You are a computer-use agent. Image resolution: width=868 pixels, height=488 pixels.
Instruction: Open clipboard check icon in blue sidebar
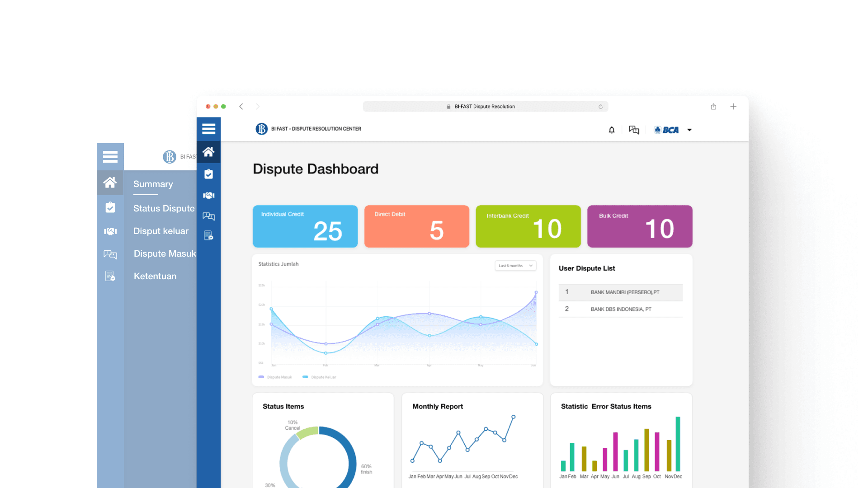tap(208, 174)
